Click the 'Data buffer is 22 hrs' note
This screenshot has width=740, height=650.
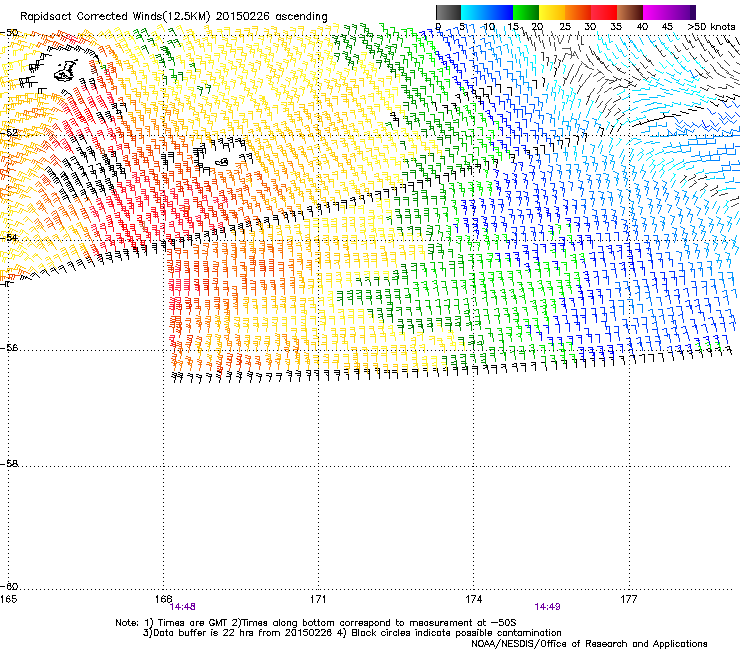tap(352, 633)
